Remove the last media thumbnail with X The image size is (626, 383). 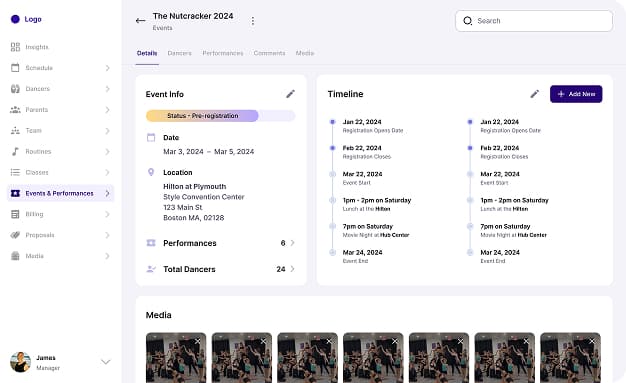[592, 341]
